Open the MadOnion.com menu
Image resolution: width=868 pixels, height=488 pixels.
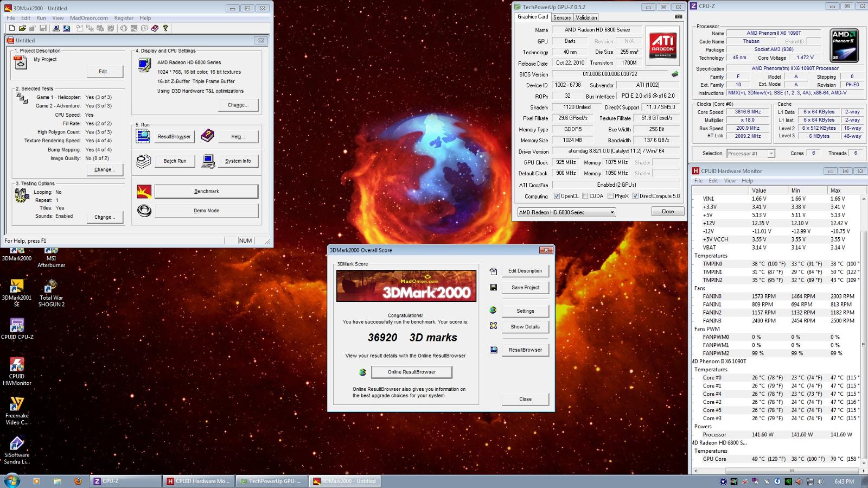(89, 18)
